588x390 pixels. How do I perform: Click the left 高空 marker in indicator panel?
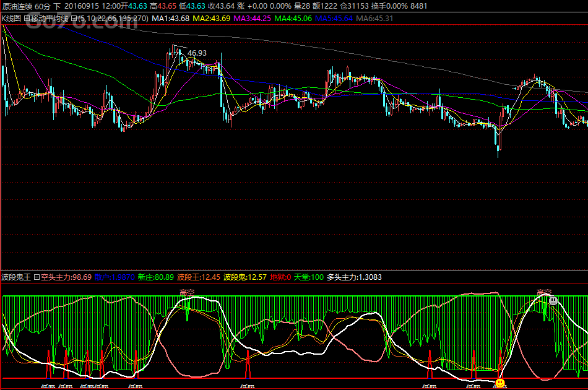coord(187,292)
